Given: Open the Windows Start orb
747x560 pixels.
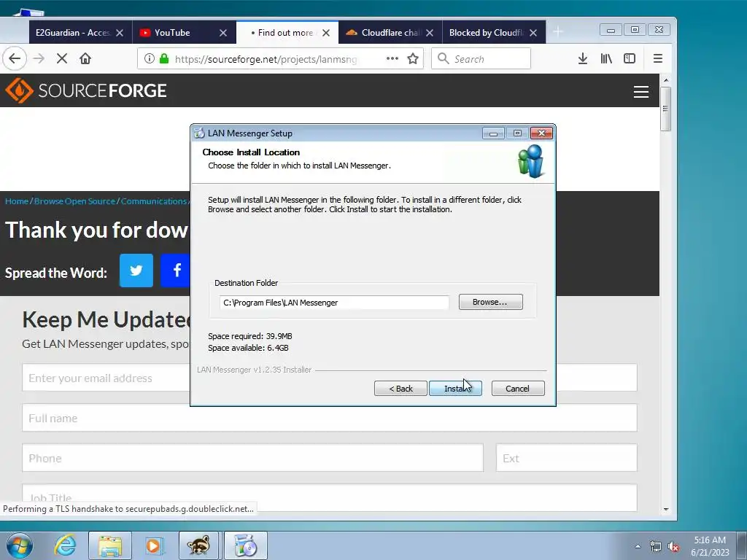Looking at the screenshot, I should click(x=20, y=545).
